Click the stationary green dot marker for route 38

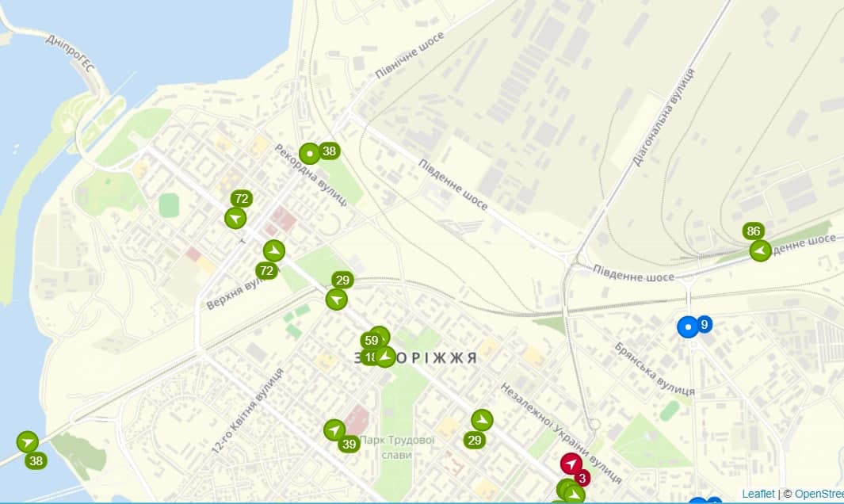[310, 154]
